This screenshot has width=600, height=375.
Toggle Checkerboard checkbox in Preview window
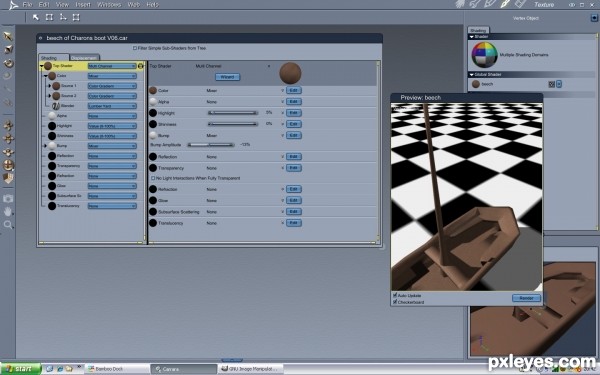pyautogui.click(x=395, y=302)
